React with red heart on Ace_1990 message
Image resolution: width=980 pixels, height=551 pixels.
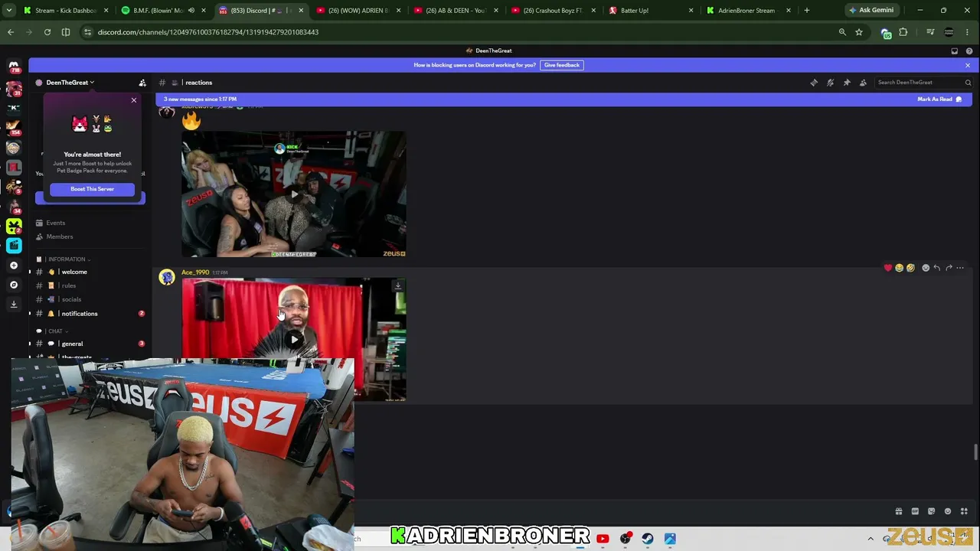click(x=888, y=268)
